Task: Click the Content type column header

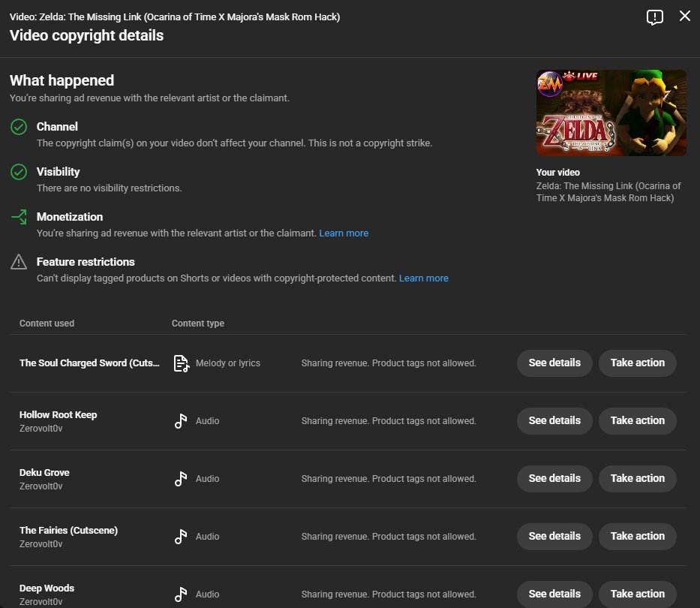Action: pyautogui.click(x=198, y=324)
